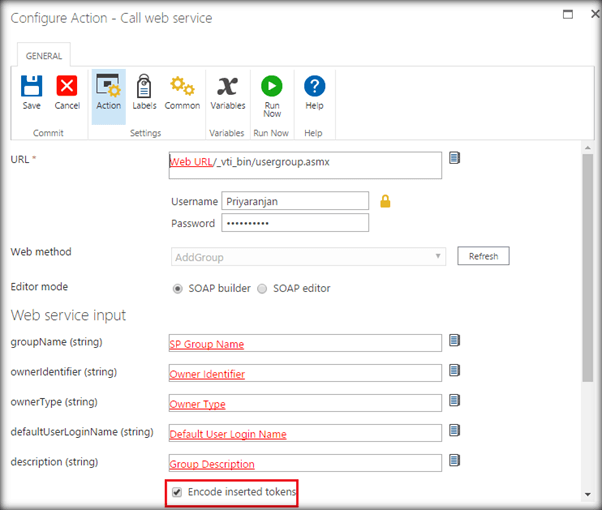Screen dimensions: 602x510
Task: Click the insert reference icon next to URL
Action: [455, 158]
